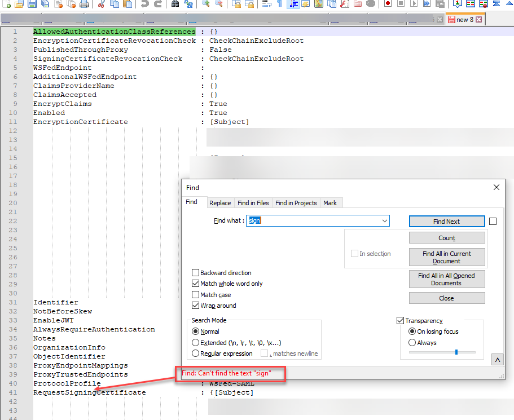This screenshot has width=514, height=420.
Task: Save the document with the floppy icon
Action: [x=32, y=3]
